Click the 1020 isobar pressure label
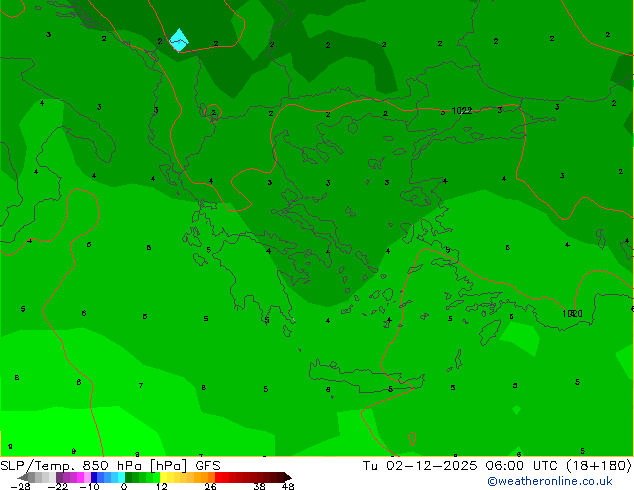This screenshot has height=490, width=634. [x=572, y=314]
